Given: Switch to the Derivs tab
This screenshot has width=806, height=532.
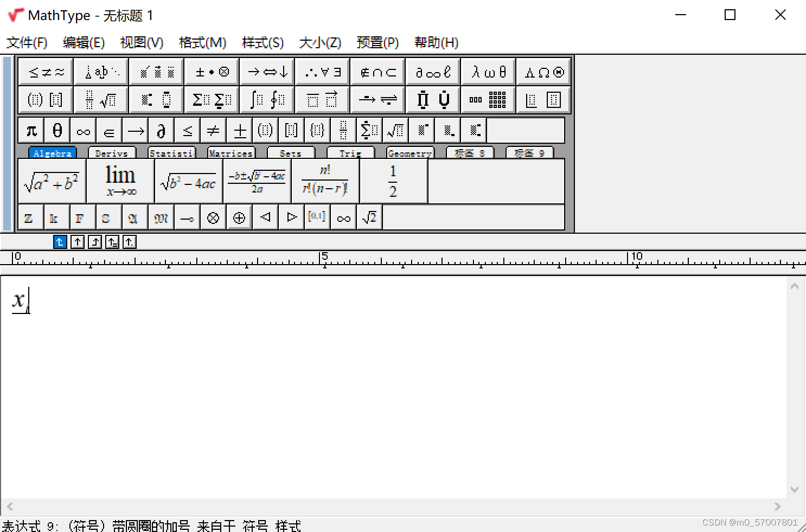Looking at the screenshot, I should pos(112,153).
